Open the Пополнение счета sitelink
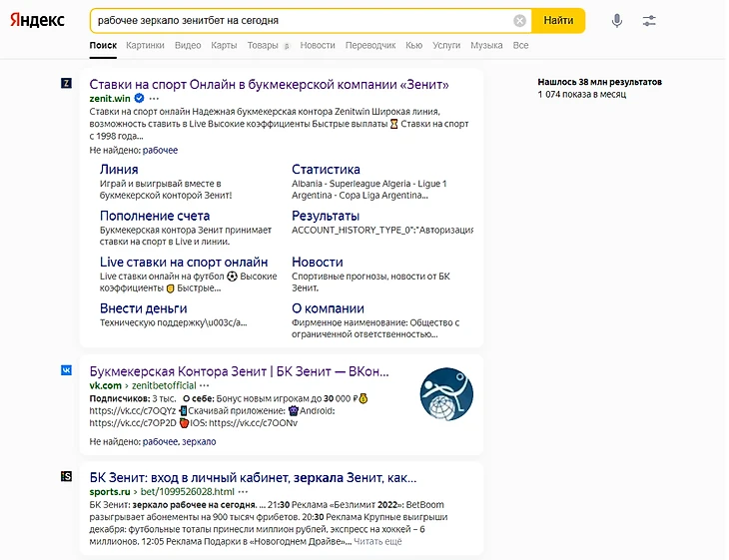 [x=155, y=216]
